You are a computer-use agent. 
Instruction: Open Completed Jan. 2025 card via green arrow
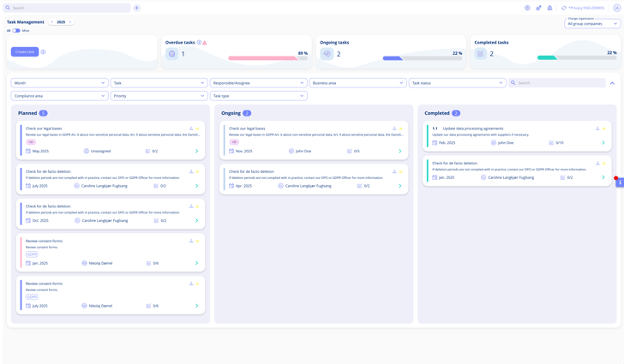(x=603, y=177)
